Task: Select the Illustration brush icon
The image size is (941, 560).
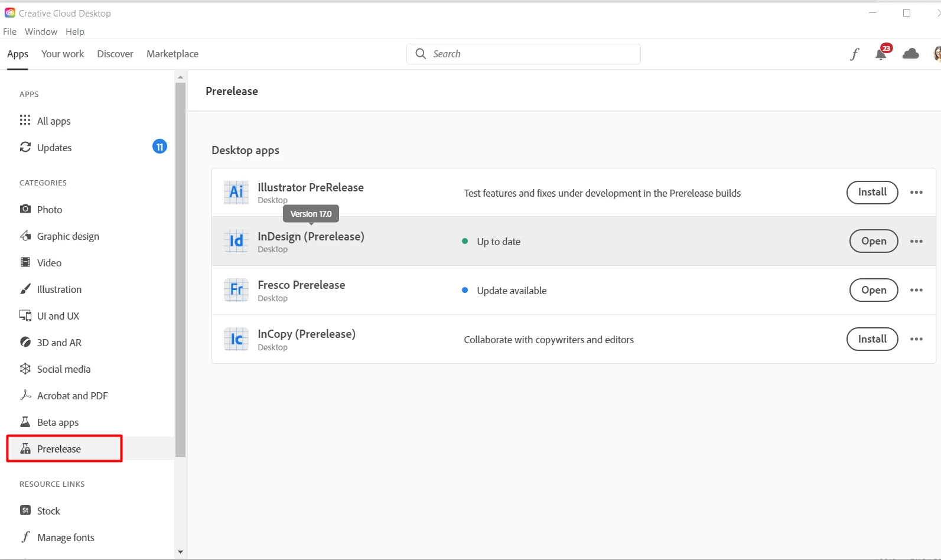Action: pyautogui.click(x=25, y=289)
